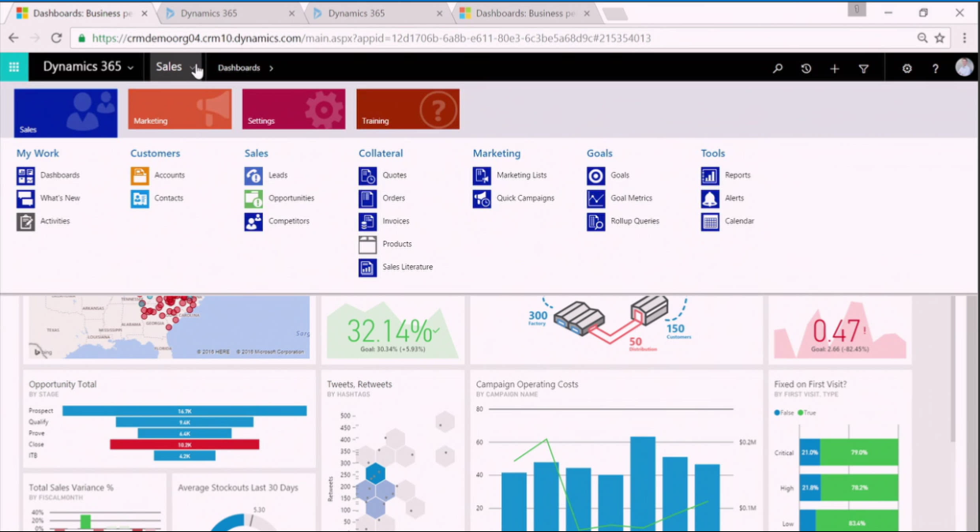Click the What's New icon

(25, 198)
